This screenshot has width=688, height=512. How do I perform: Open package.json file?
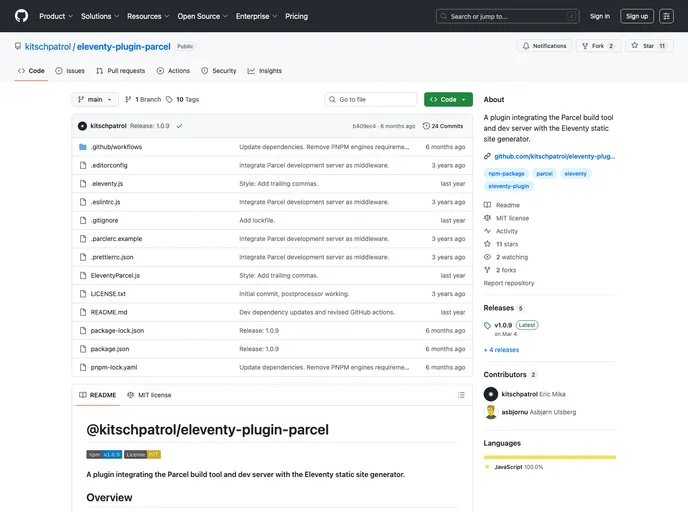[x=110, y=349]
